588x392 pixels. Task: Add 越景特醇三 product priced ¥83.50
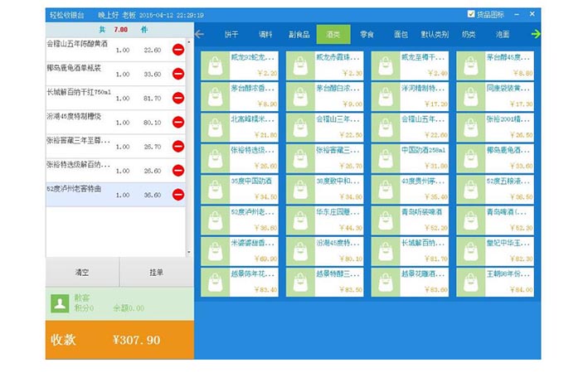tap(325, 283)
